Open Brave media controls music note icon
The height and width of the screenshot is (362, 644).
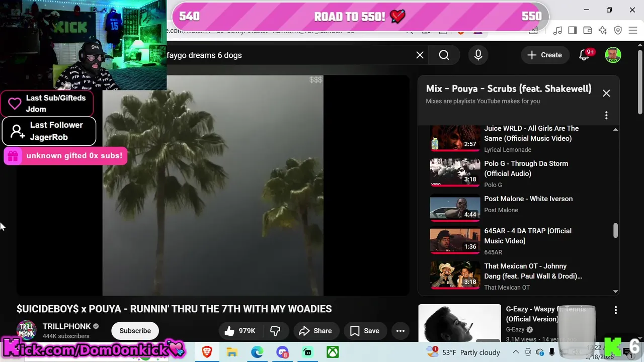click(x=557, y=31)
